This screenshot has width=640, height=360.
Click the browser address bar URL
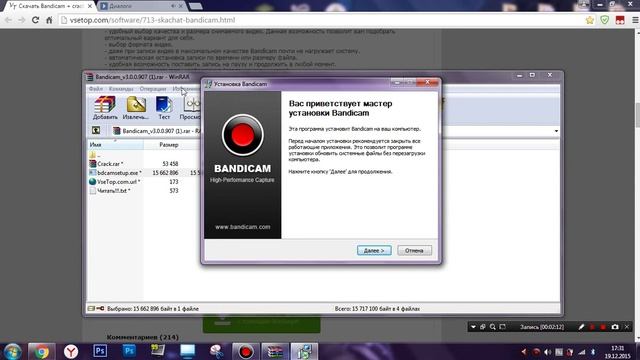coord(153,20)
